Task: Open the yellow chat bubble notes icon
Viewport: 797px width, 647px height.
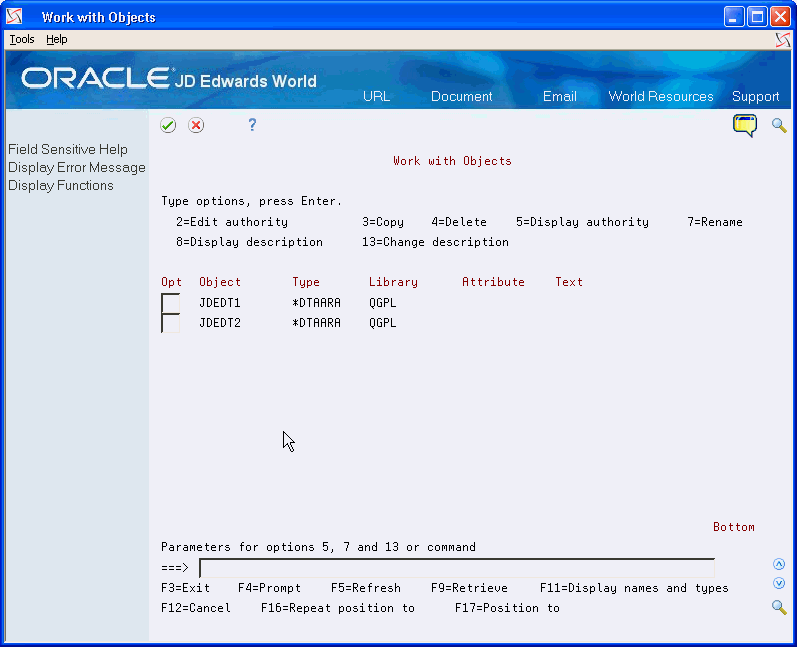Action: [745, 126]
